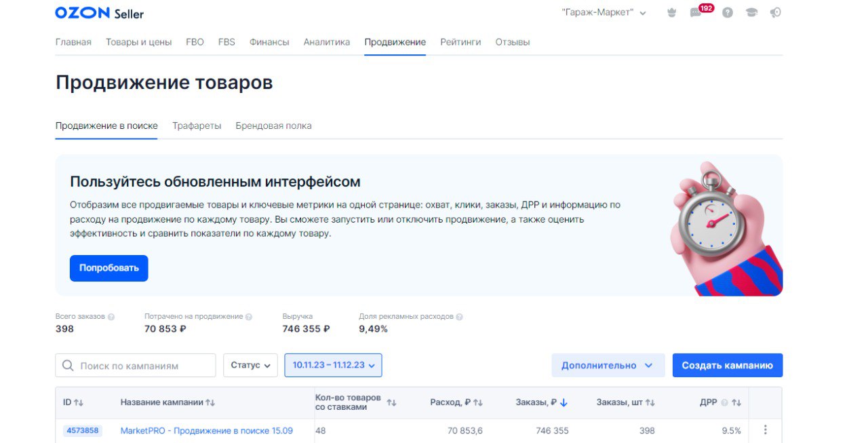
Task: Open three-dot menu for MarketPRO campaign row
Action: pyautogui.click(x=766, y=430)
